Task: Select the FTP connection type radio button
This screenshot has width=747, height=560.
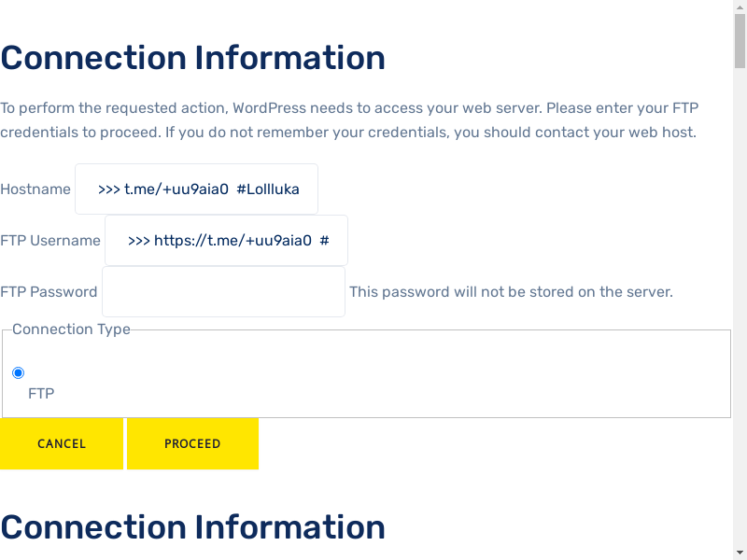Action: tap(19, 373)
